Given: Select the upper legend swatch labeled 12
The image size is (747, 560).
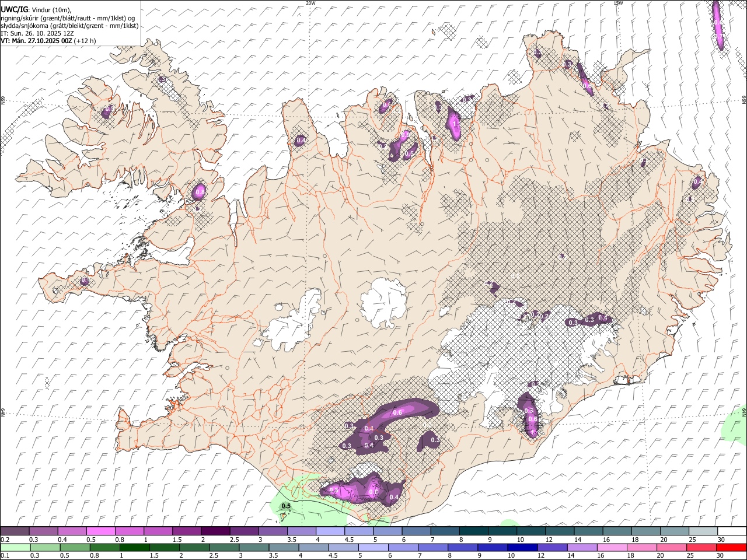Looking at the screenshot, I should (x=560, y=531).
